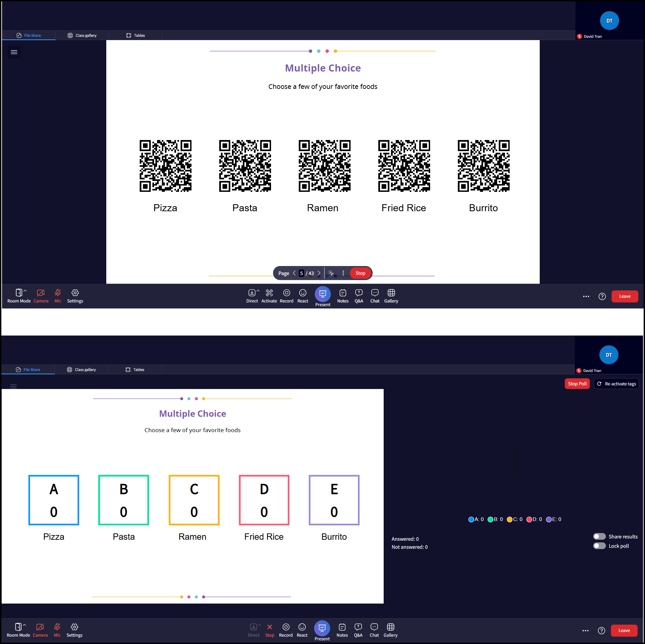The height and width of the screenshot is (644, 645).
Task: Click blue A legend swatch
Action: (471, 519)
